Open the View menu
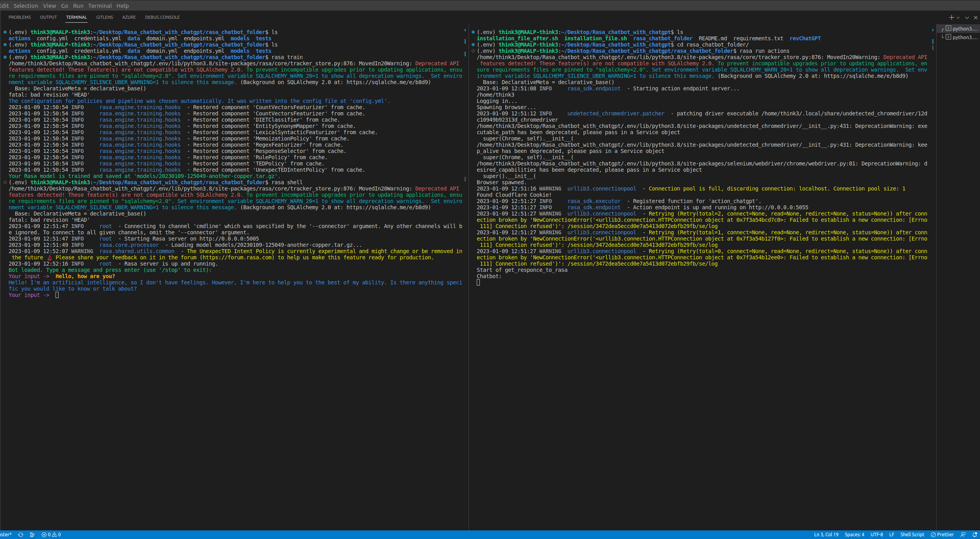The image size is (980, 539). coord(49,6)
